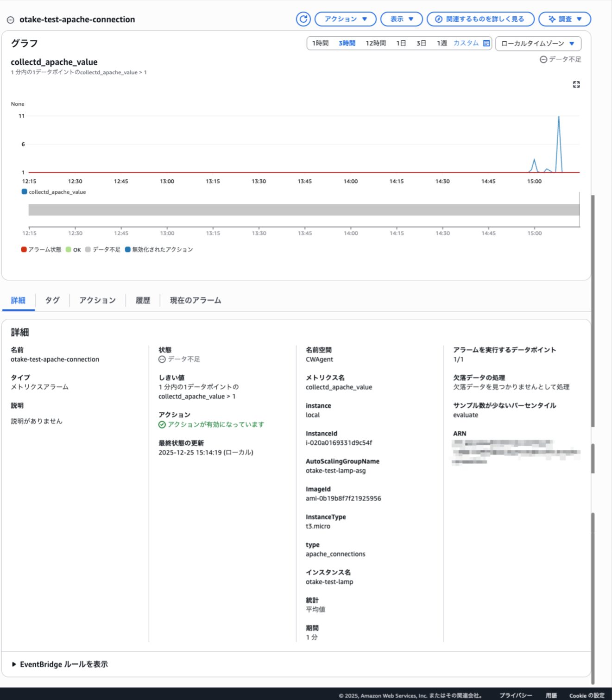Screen dimensions: 612x700
Task: Click the refresh icon button
Action: (303, 19)
